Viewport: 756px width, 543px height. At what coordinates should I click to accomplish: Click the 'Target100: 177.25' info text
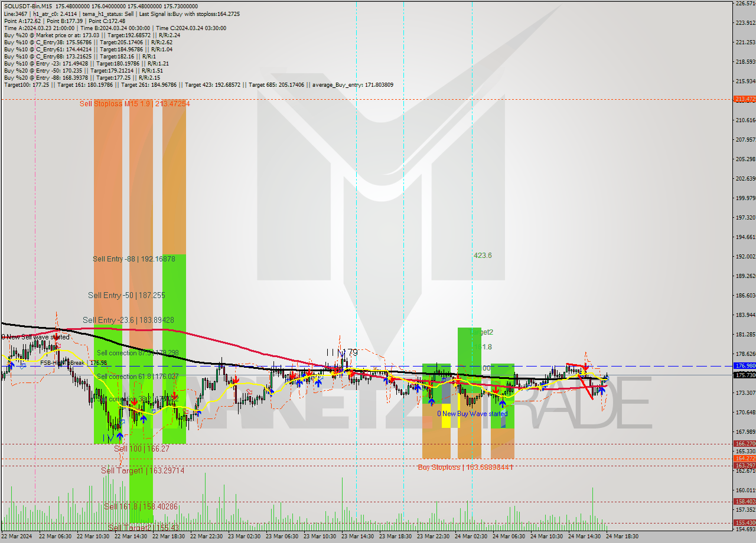tap(27, 85)
